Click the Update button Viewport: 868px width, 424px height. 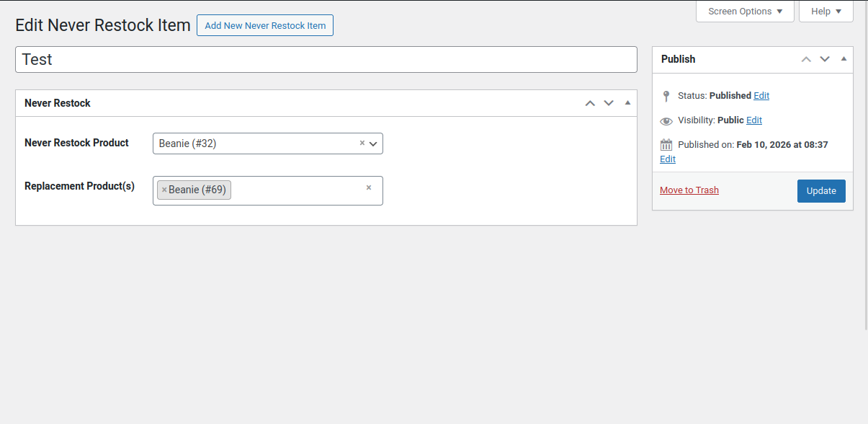(821, 191)
